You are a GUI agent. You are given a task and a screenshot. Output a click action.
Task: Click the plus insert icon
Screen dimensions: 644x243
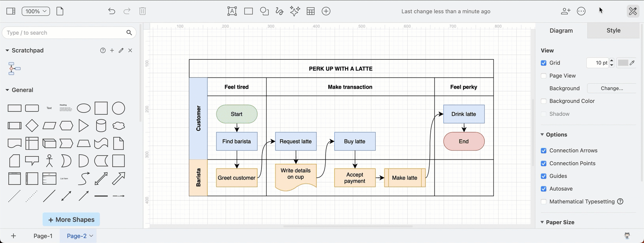tap(326, 11)
